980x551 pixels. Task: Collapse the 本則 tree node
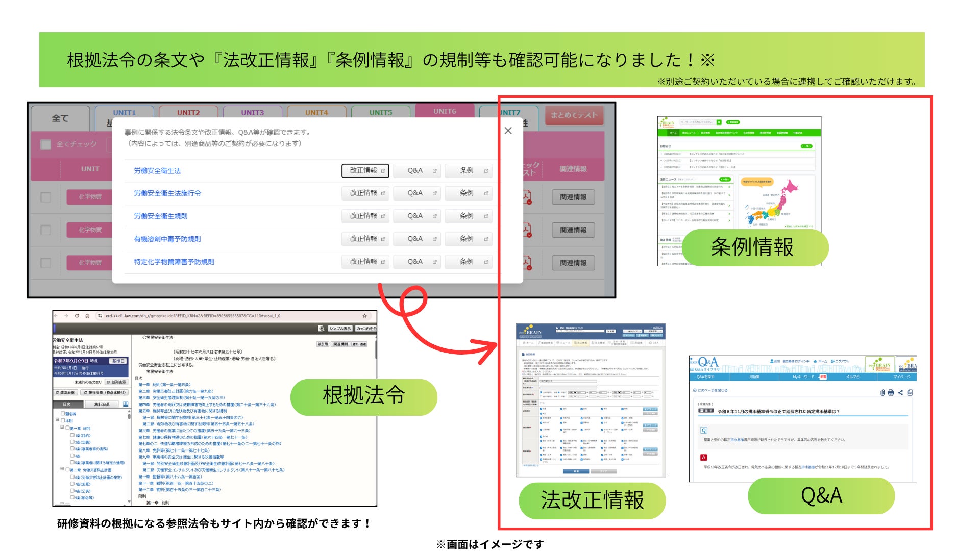click(x=57, y=420)
